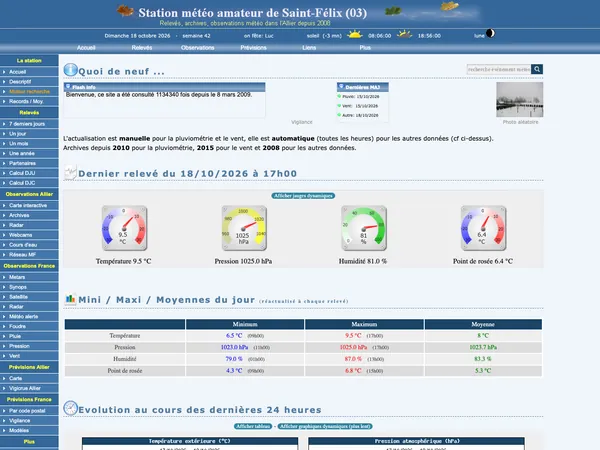
Task: Click the Vigilance label under flash info
Action: 302,122
